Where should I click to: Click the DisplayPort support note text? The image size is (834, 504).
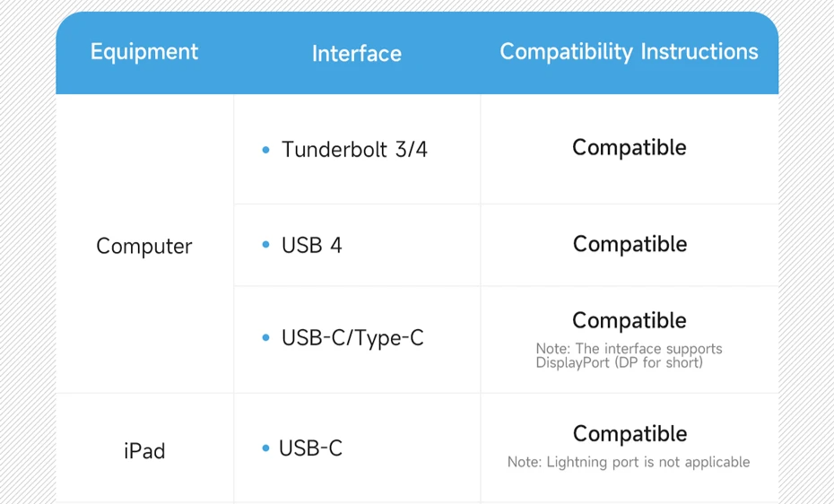[630, 356]
